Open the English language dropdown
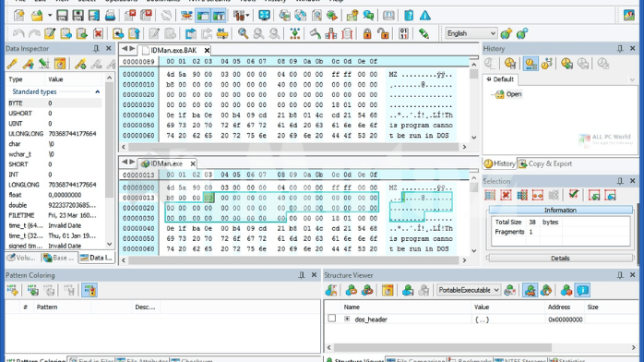The width and height of the screenshot is (644, 362). 471,33
